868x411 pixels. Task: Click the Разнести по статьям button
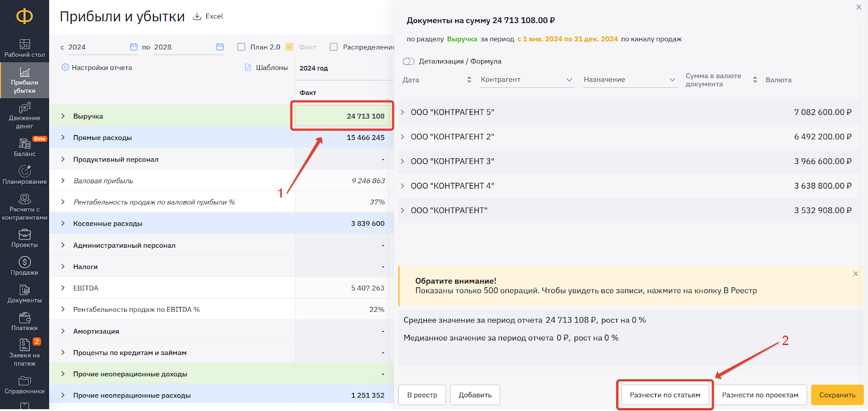pos(665,395)
